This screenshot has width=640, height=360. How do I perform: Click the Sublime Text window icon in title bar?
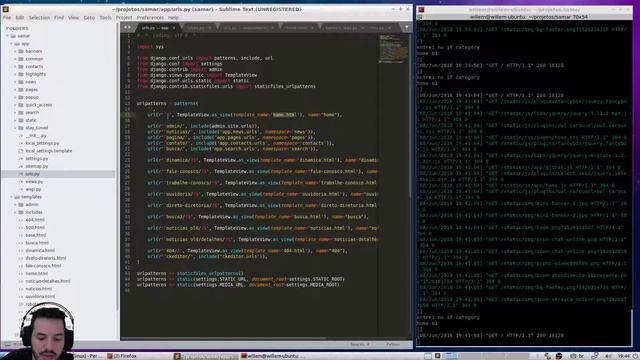pos(6,9)
